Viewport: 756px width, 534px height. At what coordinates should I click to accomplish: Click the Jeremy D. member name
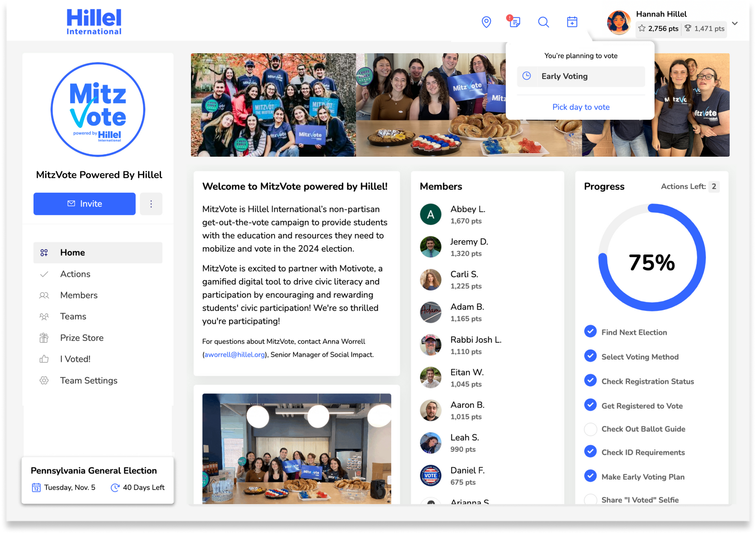tap(469, 242)
